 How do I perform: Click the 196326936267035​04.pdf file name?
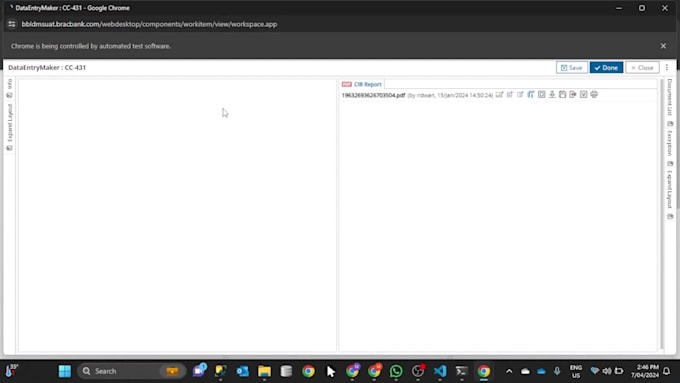[373, 95]
